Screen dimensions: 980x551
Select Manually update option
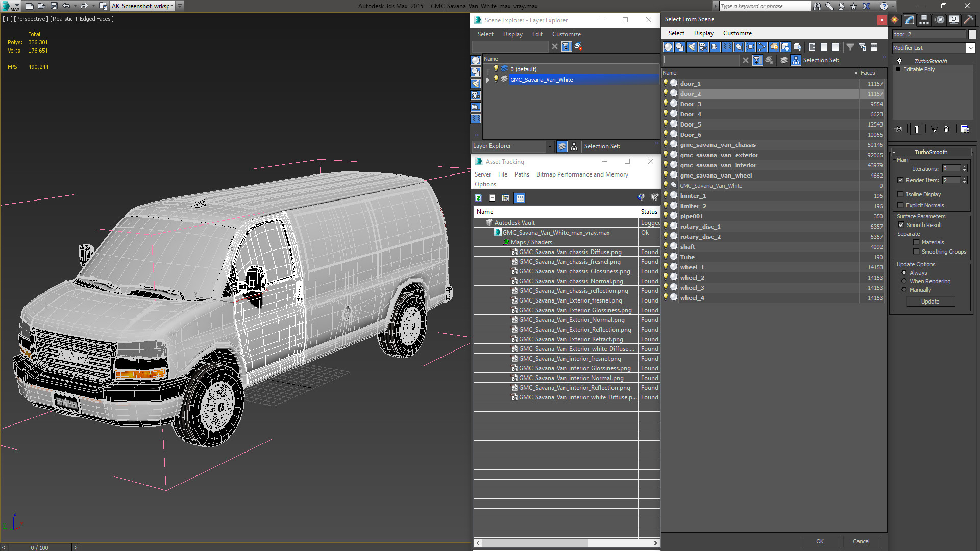pyautogui.click(x=904, y=290)
